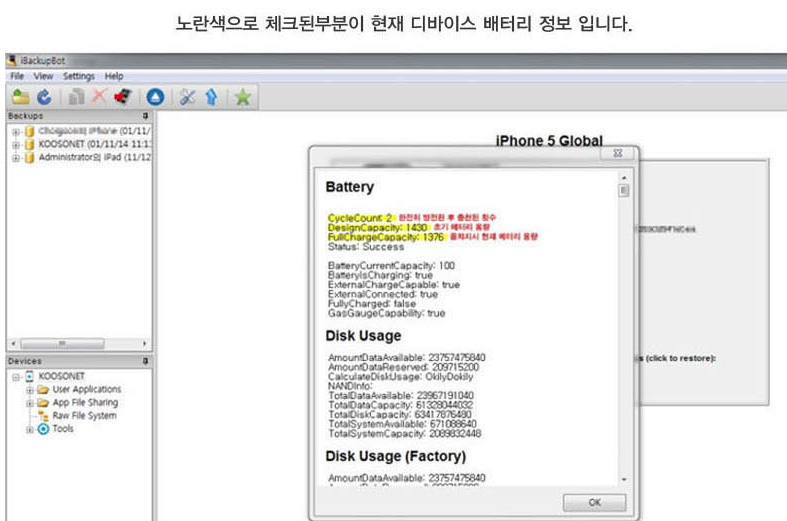
Task: Click the Disk Usage heading
Action: 363,336
